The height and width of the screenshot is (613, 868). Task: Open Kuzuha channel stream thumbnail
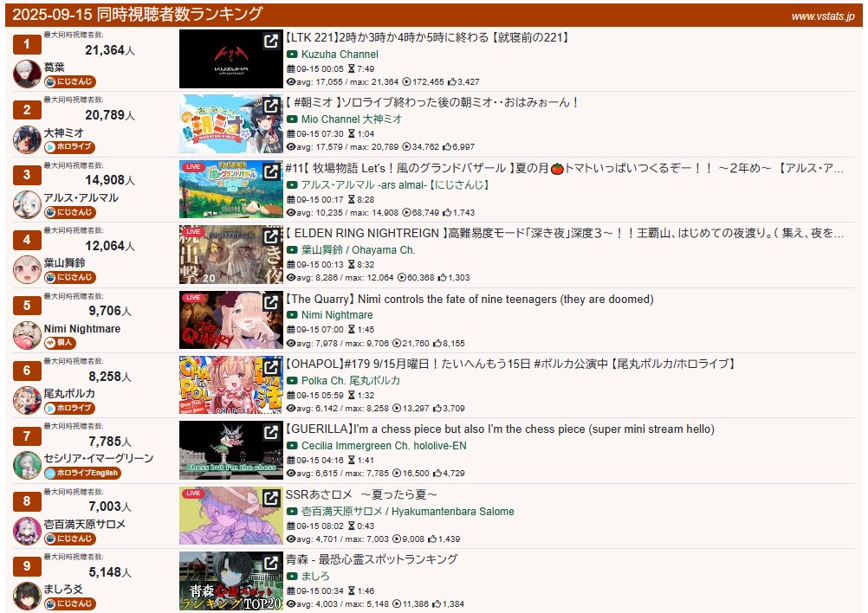tap(230, 59)
